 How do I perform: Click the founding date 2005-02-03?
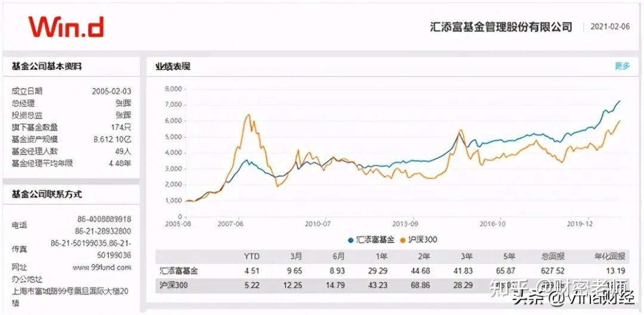pyautogui.click(x=112, y=91)
